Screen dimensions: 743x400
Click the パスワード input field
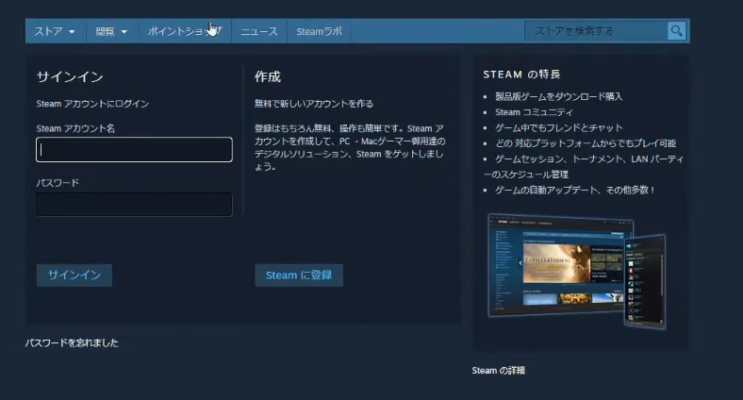(x=134, y=204)
